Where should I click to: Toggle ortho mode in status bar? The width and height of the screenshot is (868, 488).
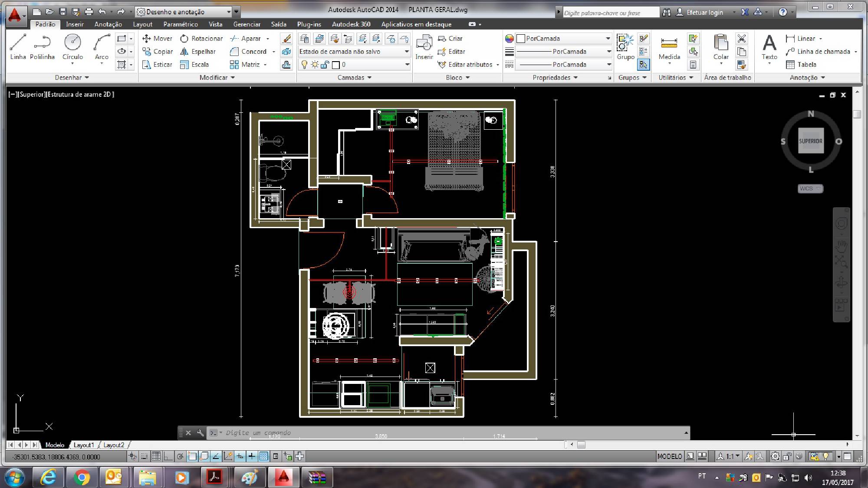click(168, 456)
